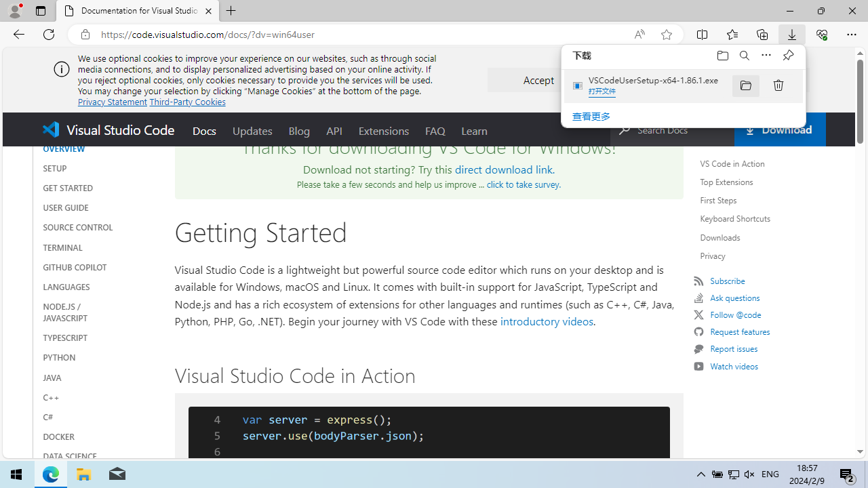Expand LANGUAGES section in sidebar

[x=66, y=287]
